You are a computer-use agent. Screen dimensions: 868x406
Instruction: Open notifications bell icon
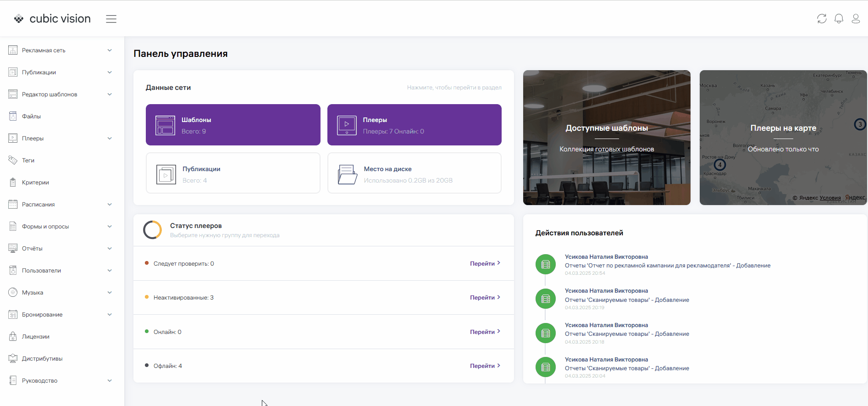click(x=839, y=19)
